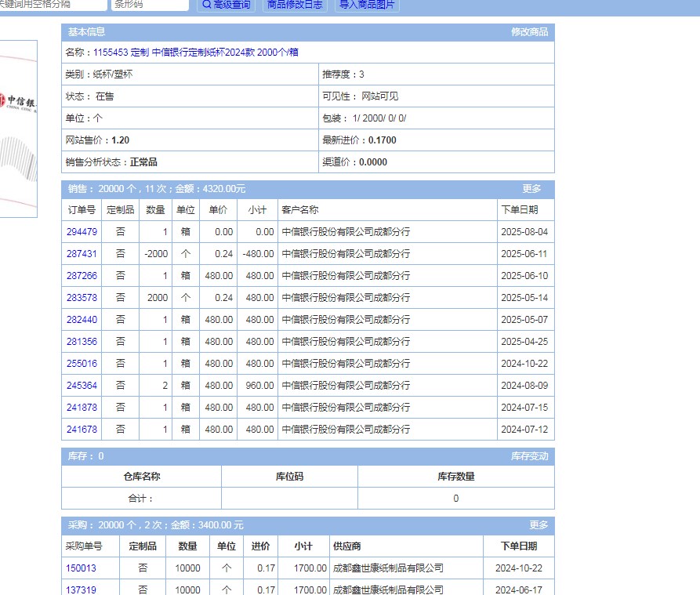Open sales order 281356
Screen dimensions: 700x595
click(82, 342)
